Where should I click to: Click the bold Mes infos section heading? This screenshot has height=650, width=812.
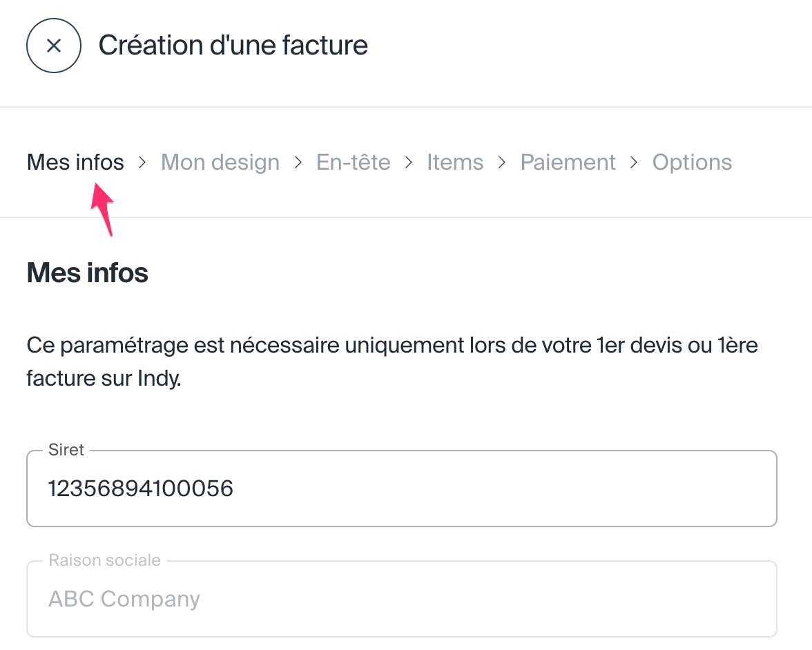pos(87,273)
